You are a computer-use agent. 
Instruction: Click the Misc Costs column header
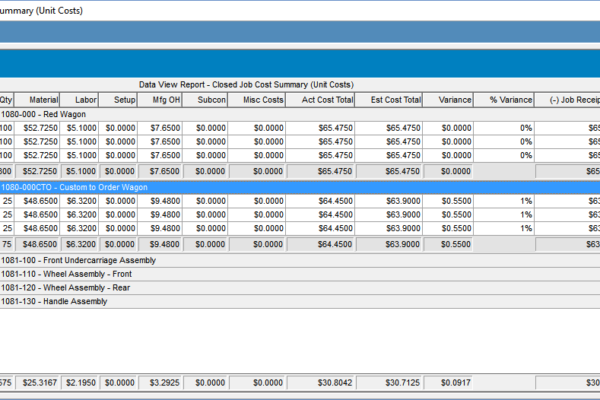pyautogui.click(x=257, y=100)
